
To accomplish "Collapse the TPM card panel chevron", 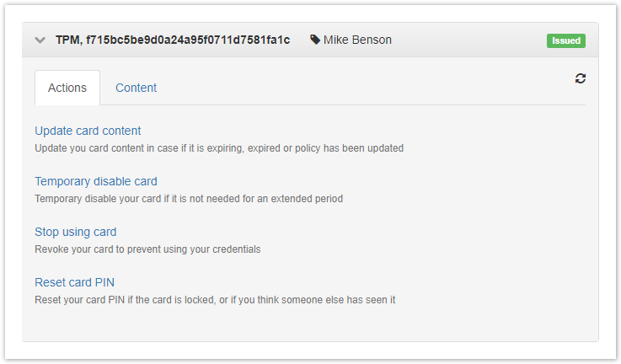I will pyautogui.click(x=40, y=40).
